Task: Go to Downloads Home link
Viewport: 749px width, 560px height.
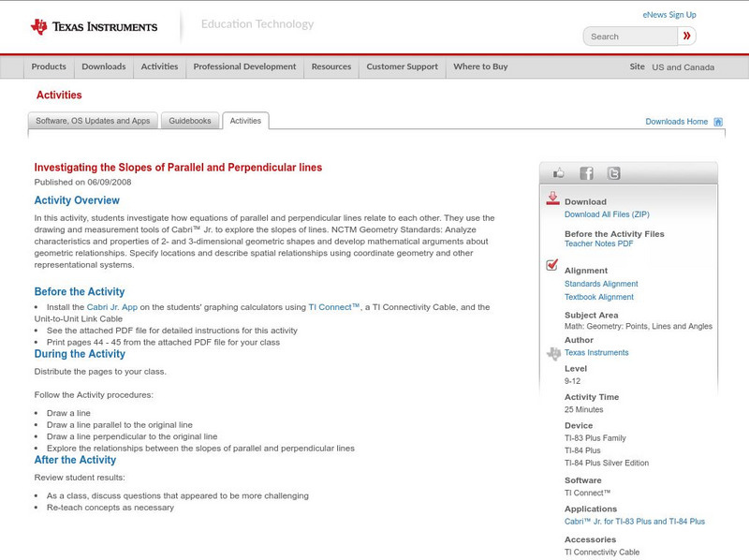Action: pos(676,122)
